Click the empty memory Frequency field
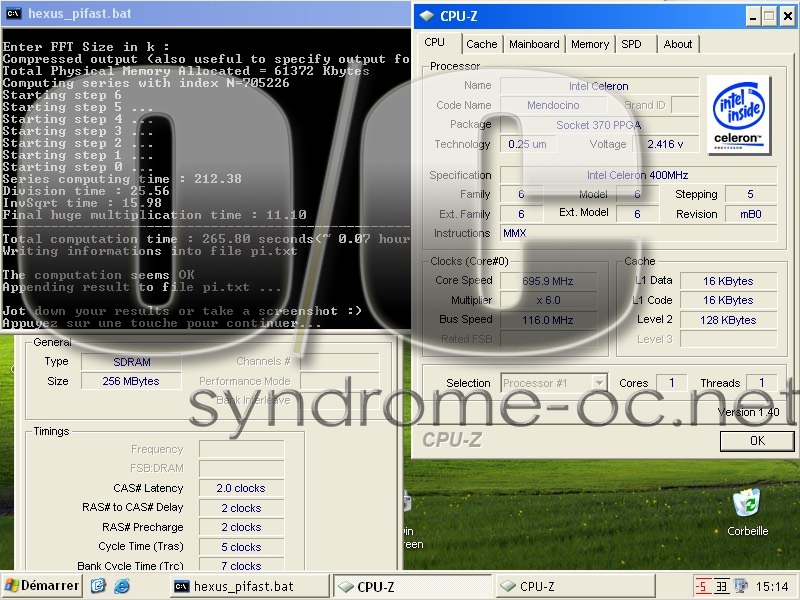The image size is (800, 600). pos(241,449)
